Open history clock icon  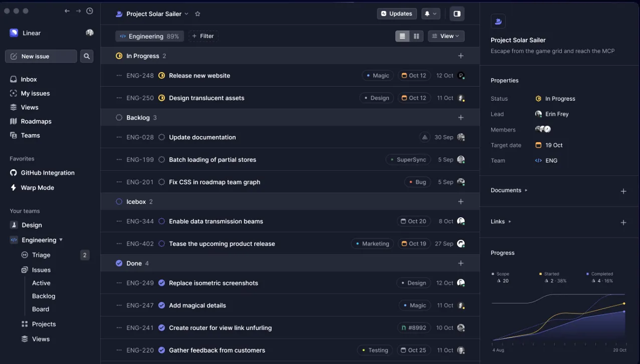(x=90, y=11)
